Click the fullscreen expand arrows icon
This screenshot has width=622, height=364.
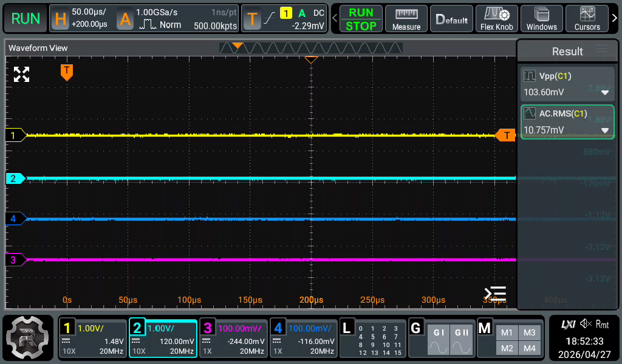[21, 74]
